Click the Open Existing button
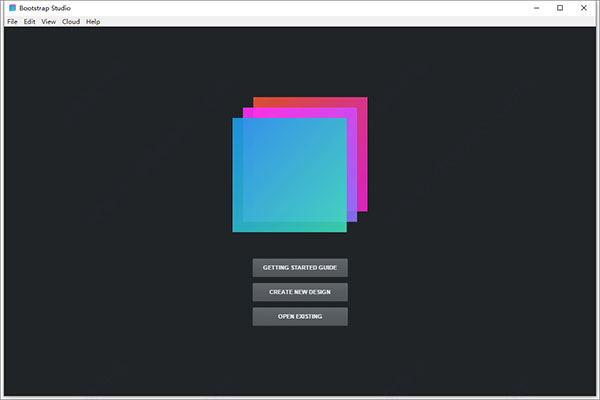Image resolution: width=600 pixels, height=400 pixels. 300,317
